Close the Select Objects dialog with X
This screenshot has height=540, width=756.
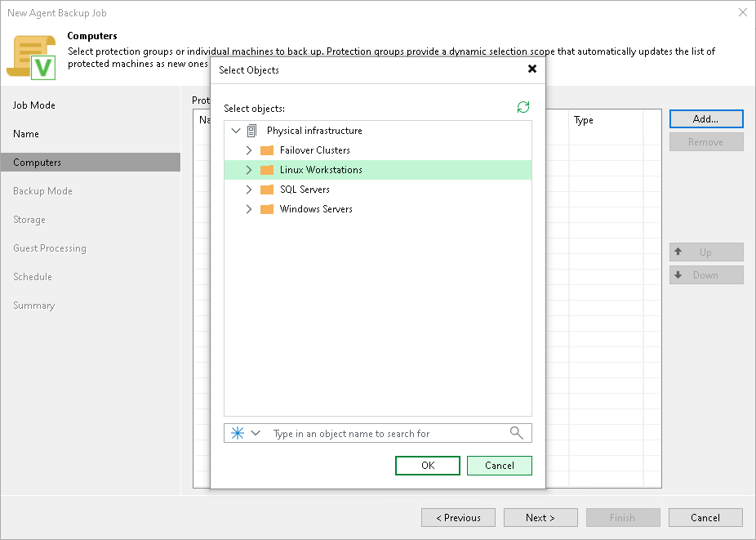tap(532, 69)
